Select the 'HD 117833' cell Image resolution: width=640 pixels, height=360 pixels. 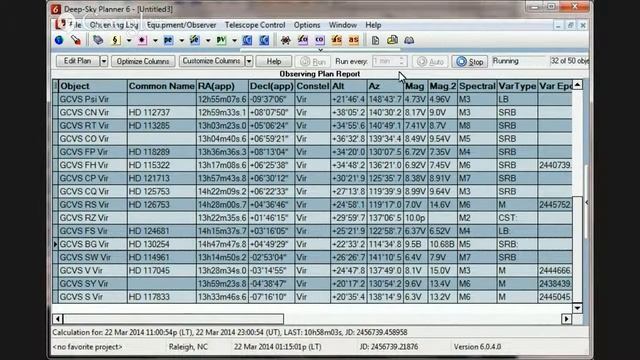pos(162,297)
